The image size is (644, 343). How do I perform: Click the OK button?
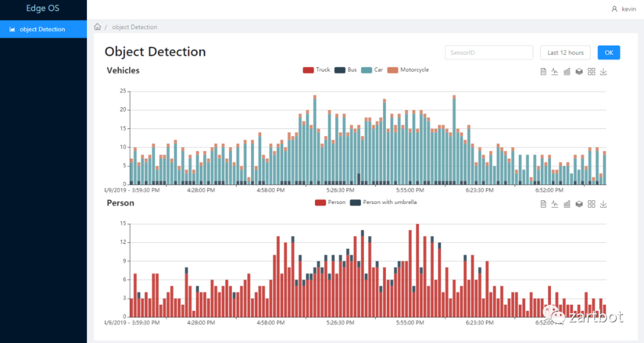pyautogui.click(x=609, y=52)
